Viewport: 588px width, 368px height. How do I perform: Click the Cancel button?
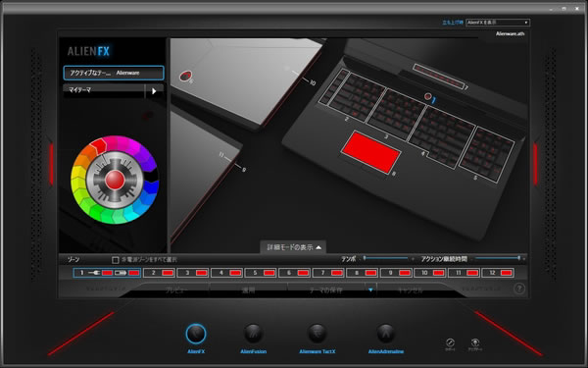pyautogui.click(x=411, y=290)
